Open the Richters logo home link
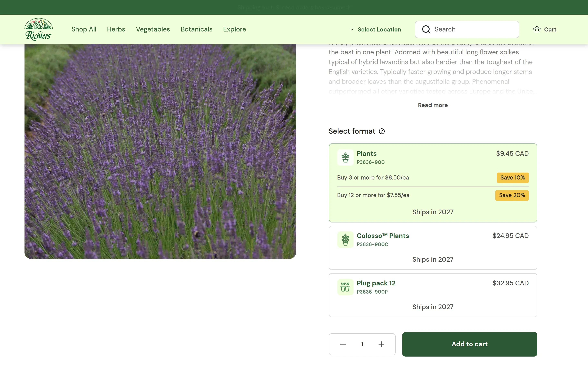The height and width of the screenshot is (368, 588). point(38,29)
